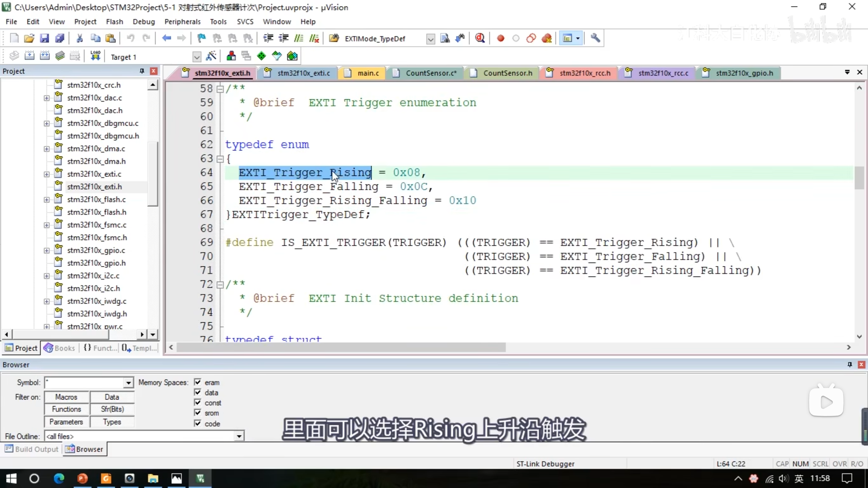Click the navigate backward arrow icon
The image size is (868, 488).
pyautogui.click(x=166, y=38)
